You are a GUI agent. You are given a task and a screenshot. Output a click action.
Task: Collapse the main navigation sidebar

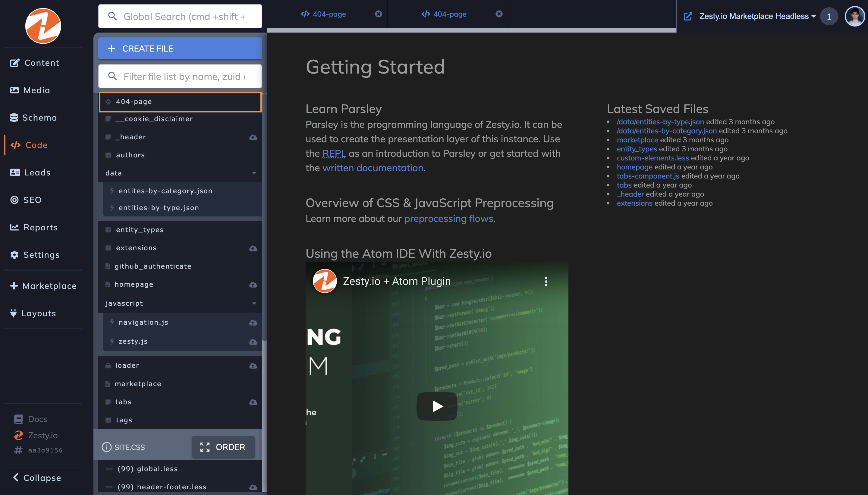[x=37, y=478]
